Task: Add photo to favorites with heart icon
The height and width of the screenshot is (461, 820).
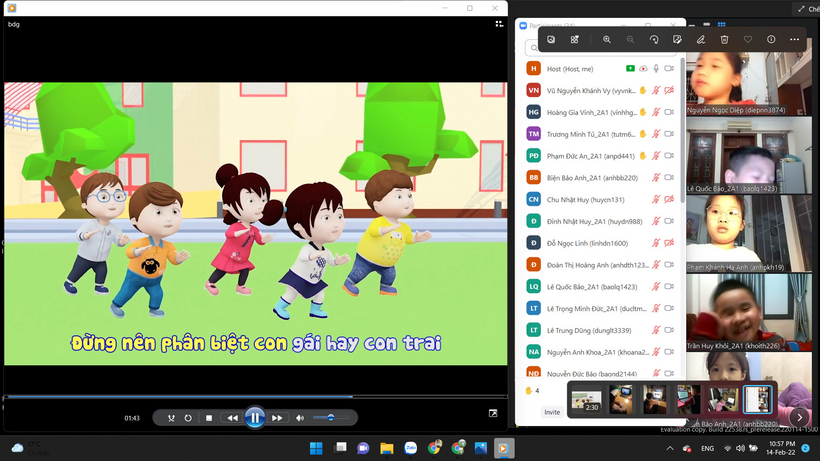Action: 747,40
